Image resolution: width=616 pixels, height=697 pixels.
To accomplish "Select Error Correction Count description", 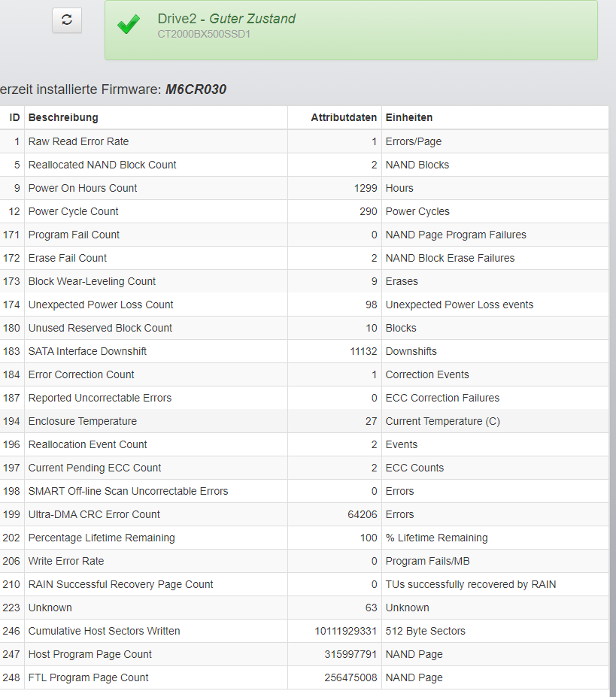I will [x=81, y=374].
